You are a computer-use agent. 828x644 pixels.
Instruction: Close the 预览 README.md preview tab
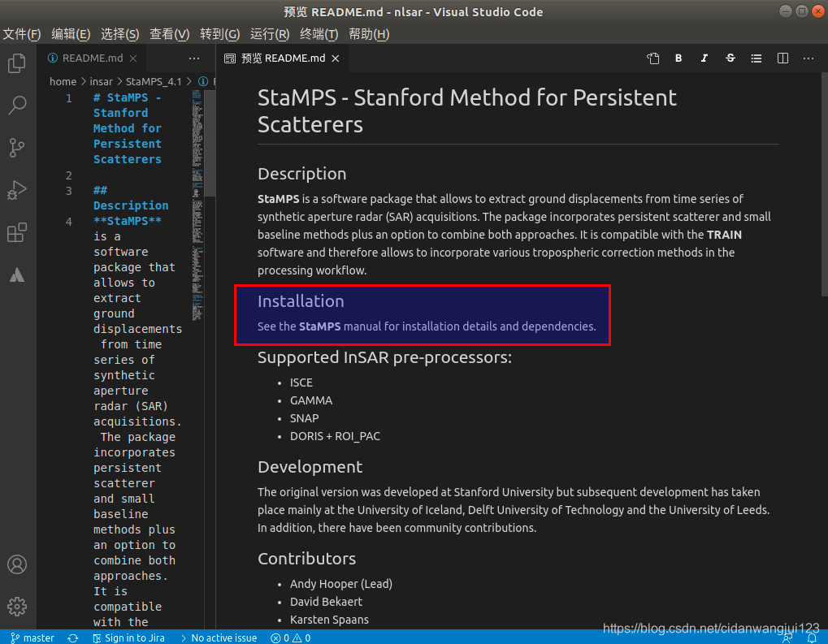click(x=336, y=58)
